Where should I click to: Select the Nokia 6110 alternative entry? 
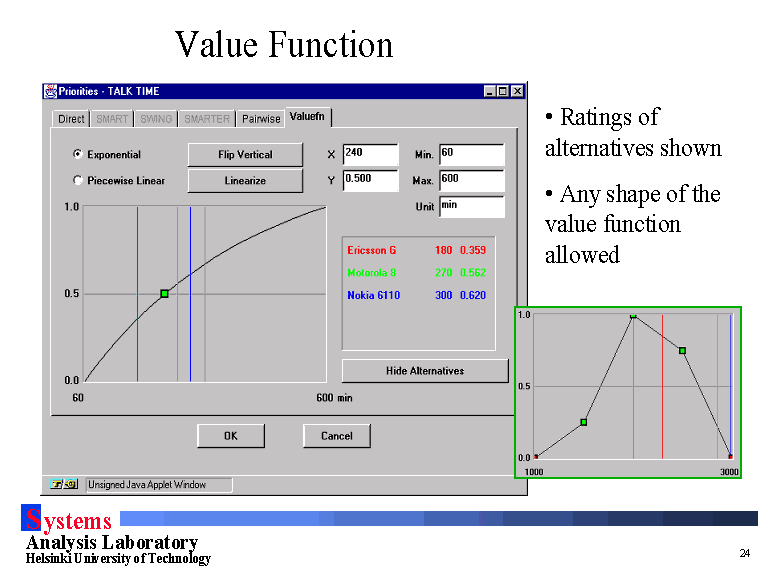click(373, 296)
